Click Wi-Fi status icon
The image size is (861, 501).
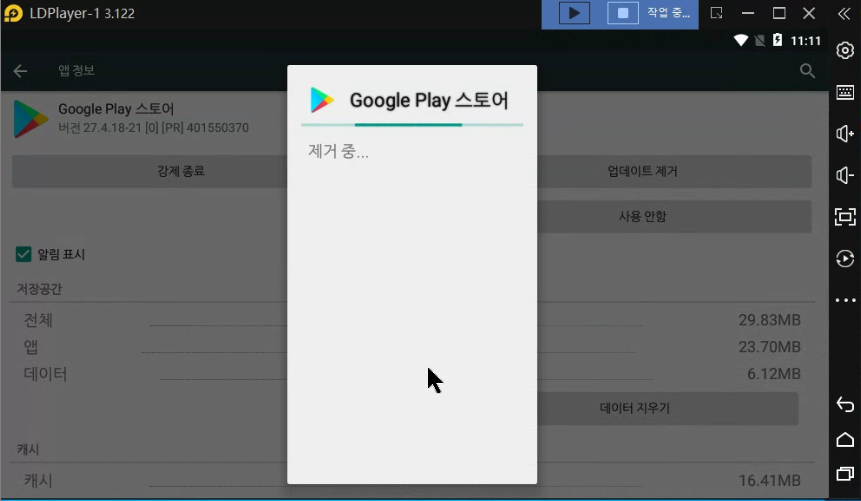click(x=741, y=40)
